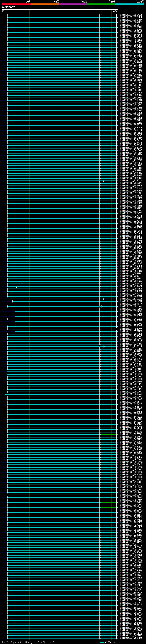Select UniRef100_P05303 label
Screen dimensions: 146x644
[131, 382]
